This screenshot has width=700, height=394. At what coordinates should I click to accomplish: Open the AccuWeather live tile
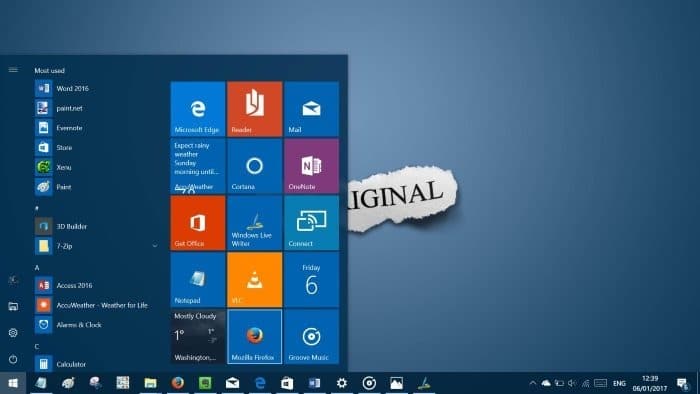pyautogui.click(x=198, y=166)
